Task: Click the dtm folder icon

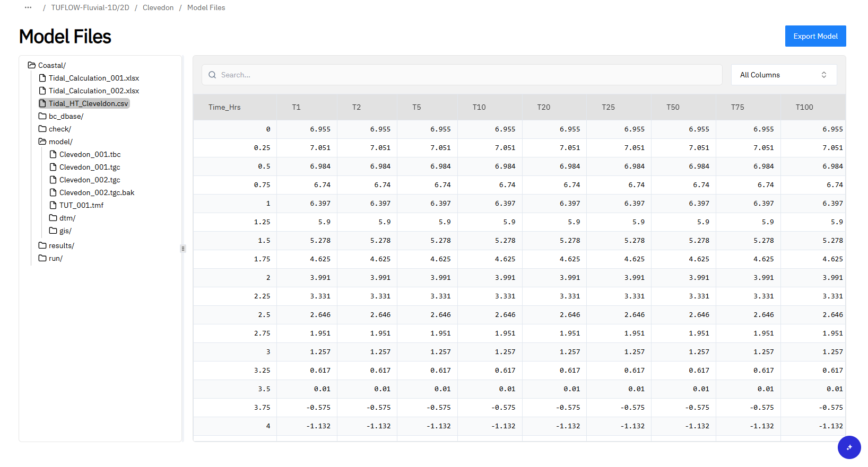Action: pos(53,218)
